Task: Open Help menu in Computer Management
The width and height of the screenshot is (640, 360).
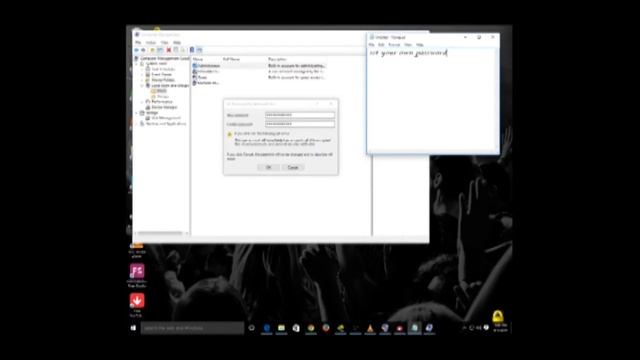Action: coord(177,42)
